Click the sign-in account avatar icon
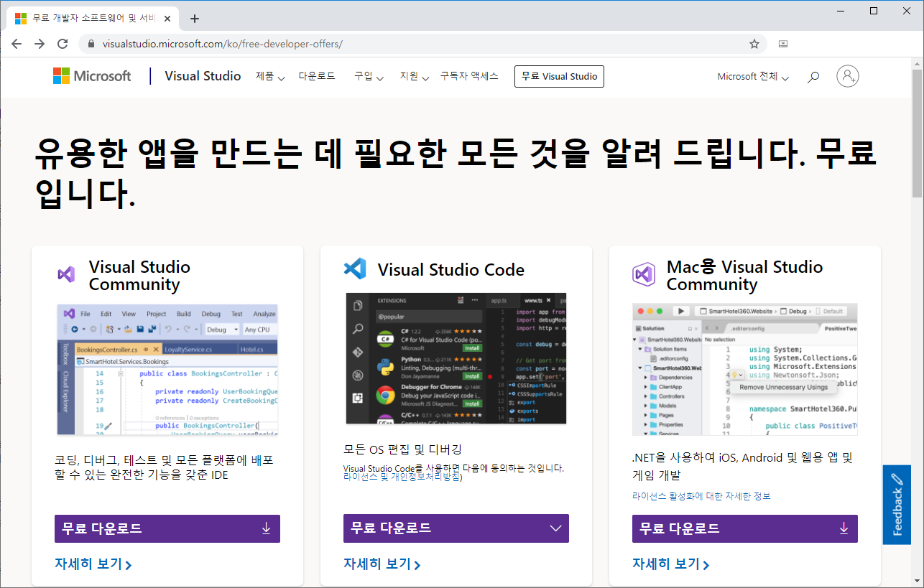Viewport: 924px width, 588px height. click(x=848, y=76)
